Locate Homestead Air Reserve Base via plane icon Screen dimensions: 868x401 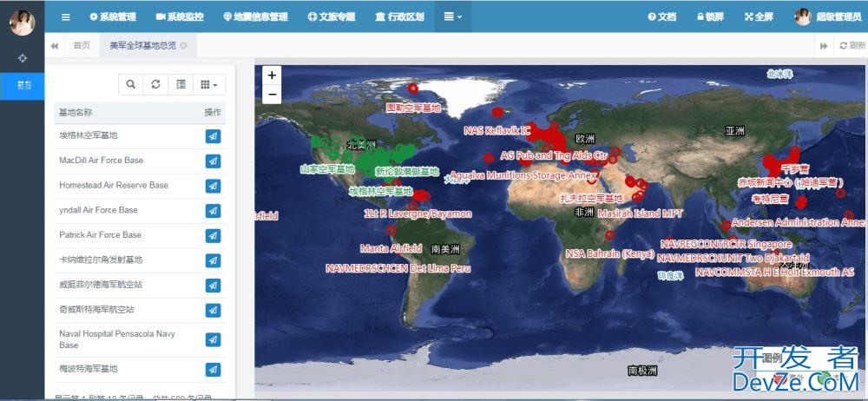click(214, 186)
